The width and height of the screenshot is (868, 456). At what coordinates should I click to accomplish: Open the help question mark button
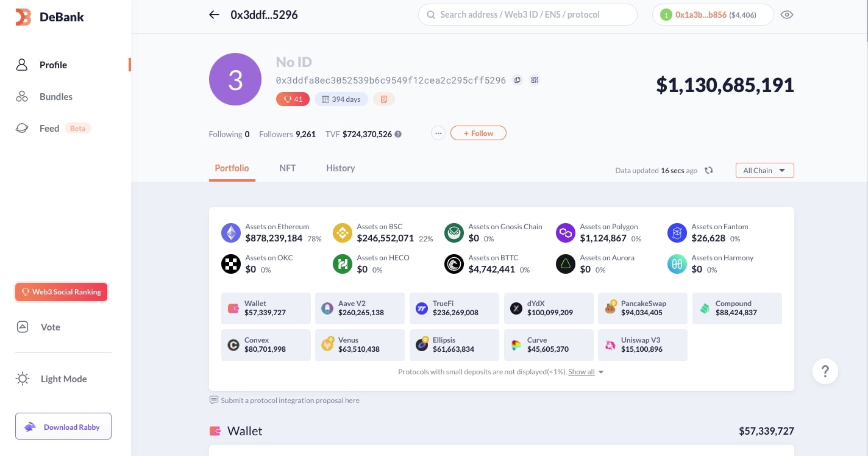pos(825,371)
